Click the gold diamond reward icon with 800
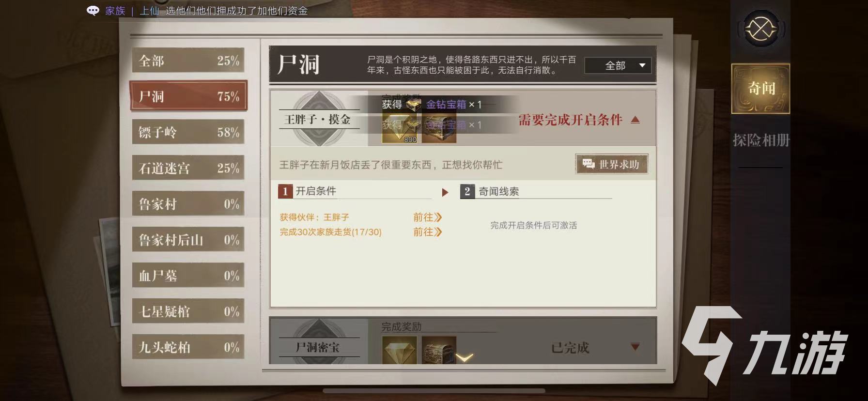Image resolution: width=868 pixels, height=401 pixels. point(400,127)
